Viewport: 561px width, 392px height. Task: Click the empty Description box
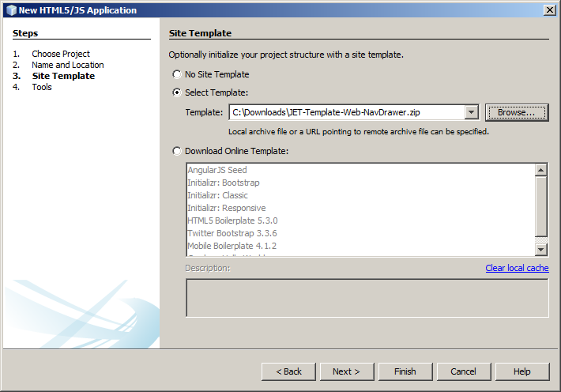click(x=367, y=298)
